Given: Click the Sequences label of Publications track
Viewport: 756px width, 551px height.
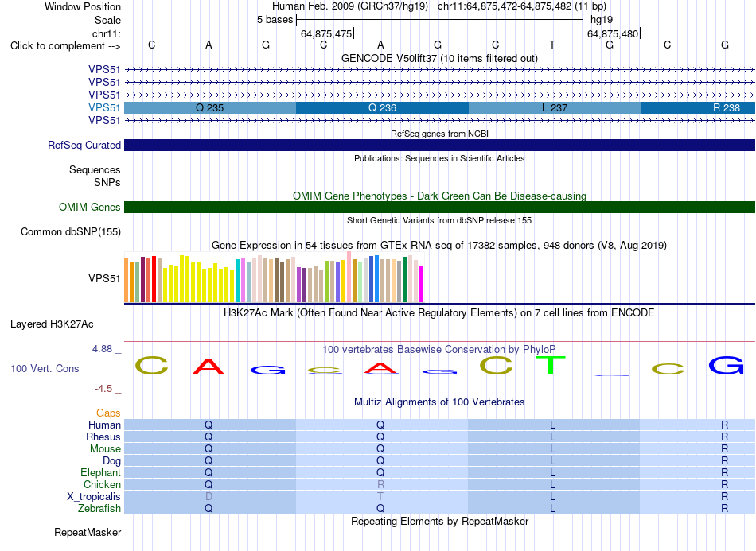Looking at the screenshot, I should click(95, 169).
